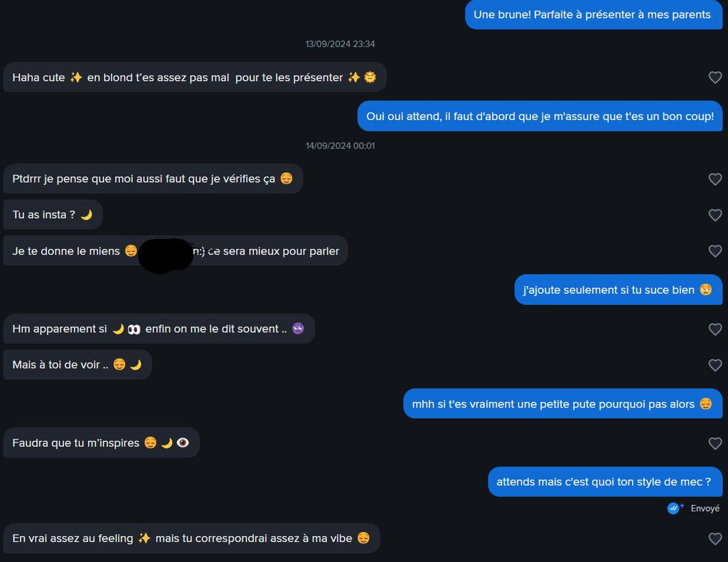Heart the "En vrai assez au feeling" message
The width and height of the screenshot is (728, 562).
point(715,539)
